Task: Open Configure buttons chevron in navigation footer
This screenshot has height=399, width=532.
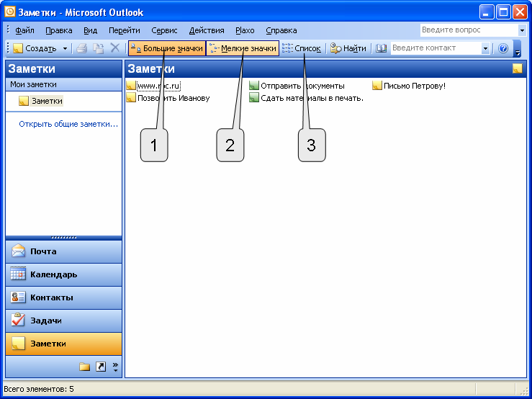Action: pos(115,367)
